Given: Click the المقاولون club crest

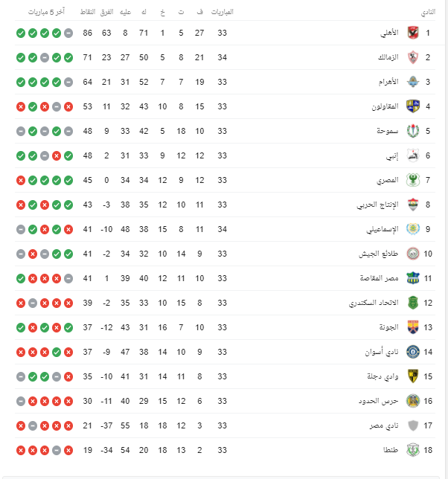Looking at the screenshot, I should [x=413, y=106].
